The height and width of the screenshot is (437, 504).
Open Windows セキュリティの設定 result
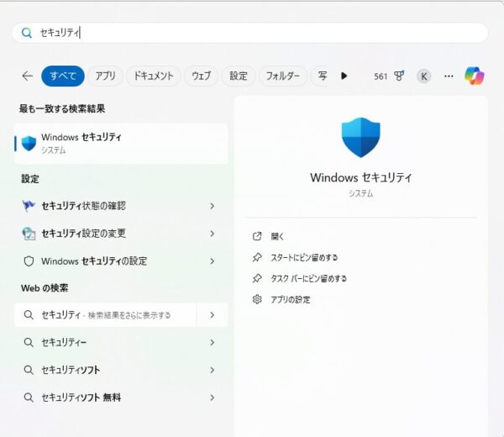121,261
